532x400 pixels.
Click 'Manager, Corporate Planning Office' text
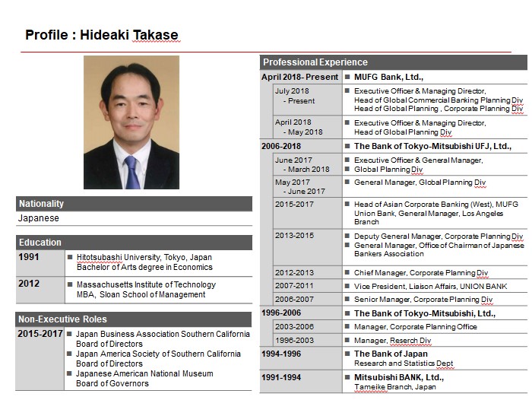(416, 327)
